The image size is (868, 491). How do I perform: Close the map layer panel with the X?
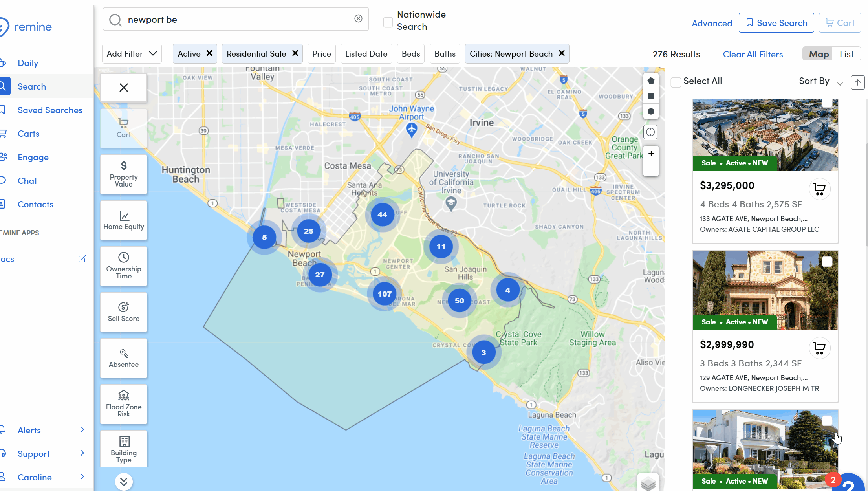[x=124, y=88]
